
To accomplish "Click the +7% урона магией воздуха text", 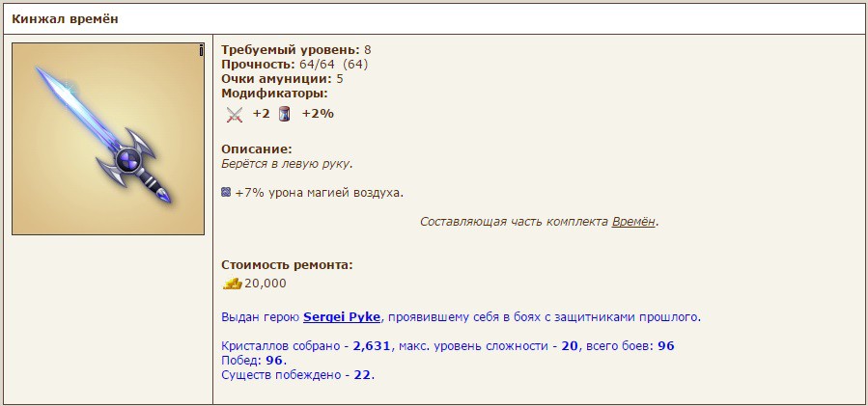I will [320, 193].
